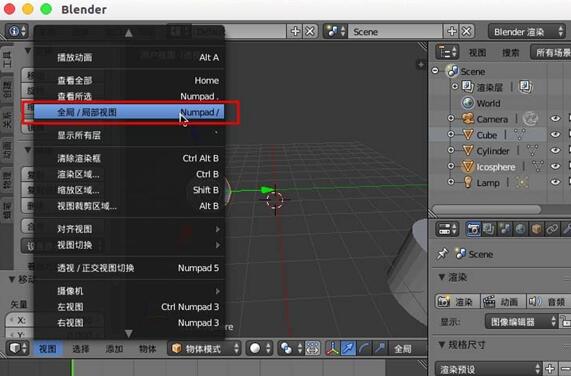571x376 pixels.
Task: Open the 摄像机 submenu
Action: coord(129,291)
